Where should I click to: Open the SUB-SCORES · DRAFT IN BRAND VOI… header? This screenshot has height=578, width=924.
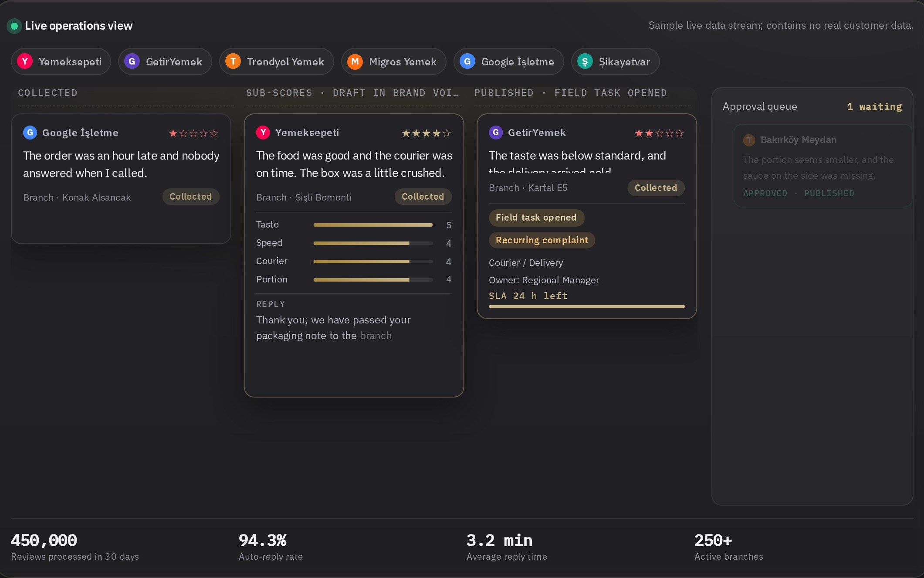coord(353,93)
